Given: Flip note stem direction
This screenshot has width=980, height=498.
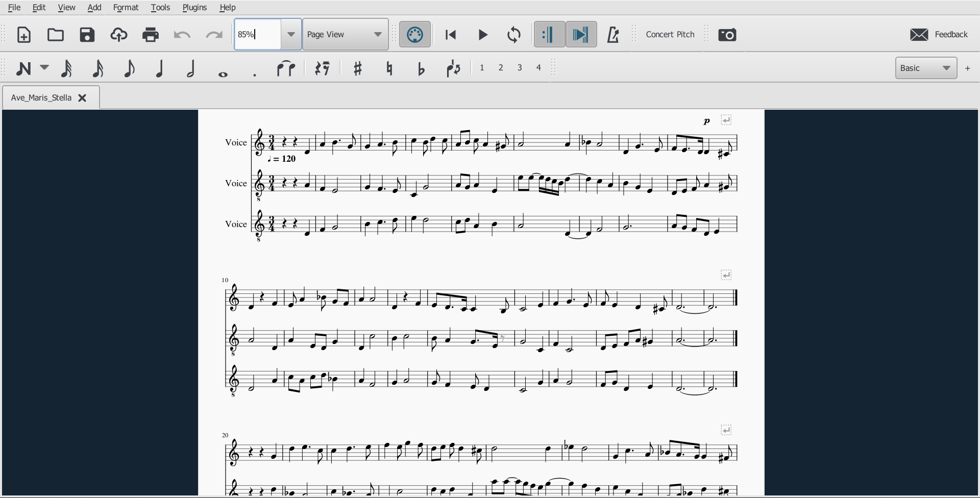Looking at the screenshot, I should [x=453, y=68].
